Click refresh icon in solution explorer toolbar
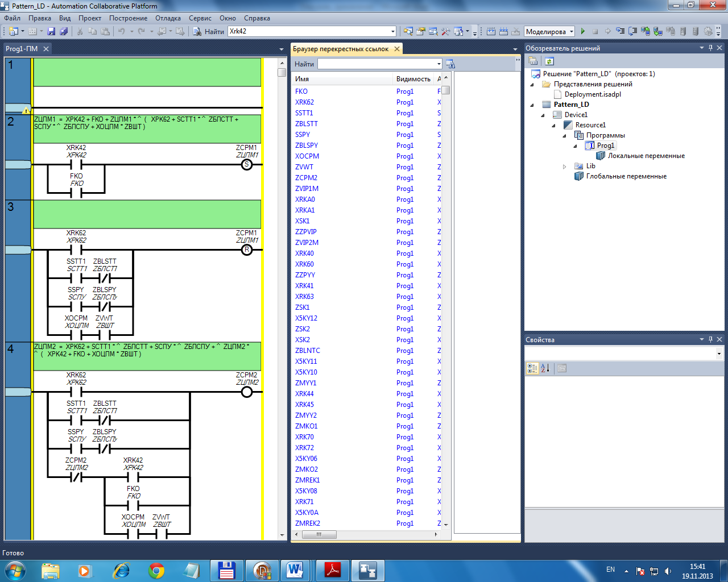The height and width of the screenshot is (582, 728). pos(549,61)
